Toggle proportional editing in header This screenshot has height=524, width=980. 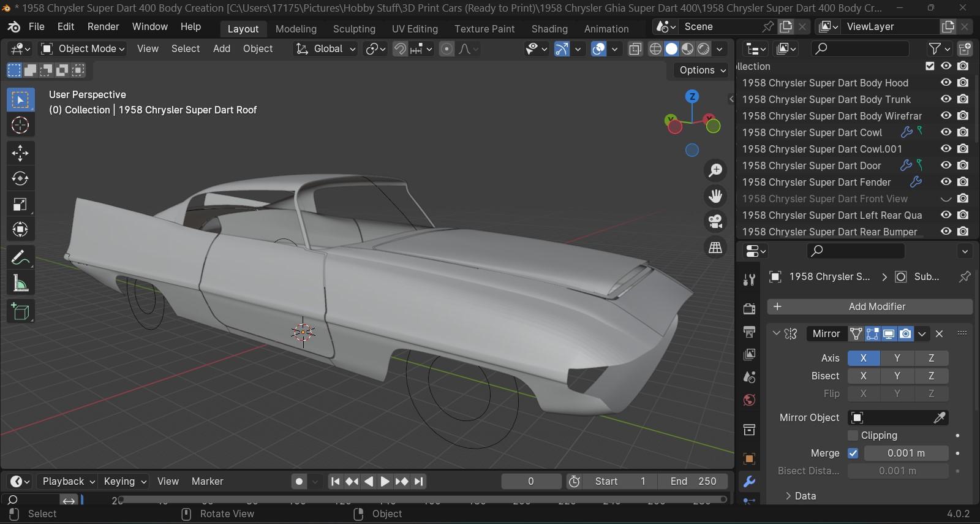(x=447, y=49)
